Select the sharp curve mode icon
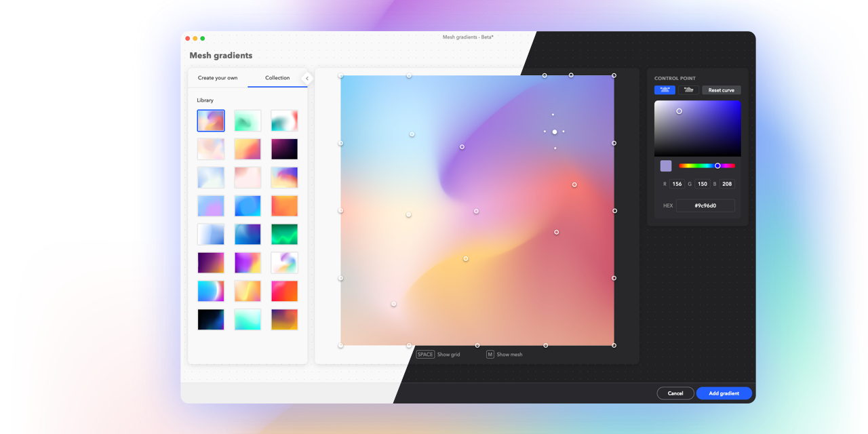 [688, 89]
